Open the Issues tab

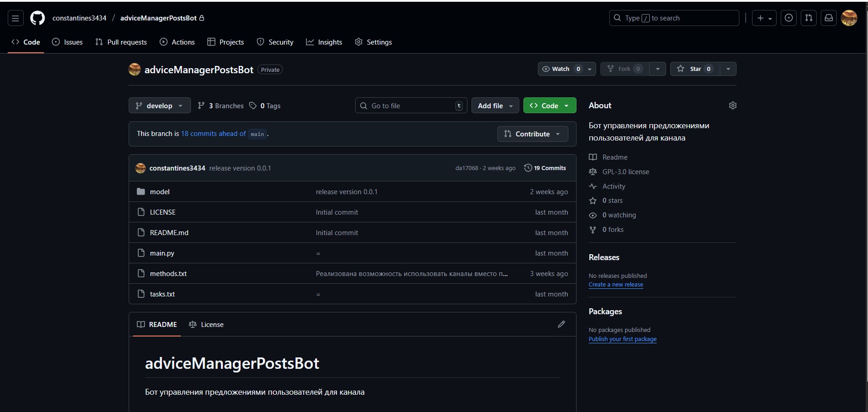tap(67, 42)
